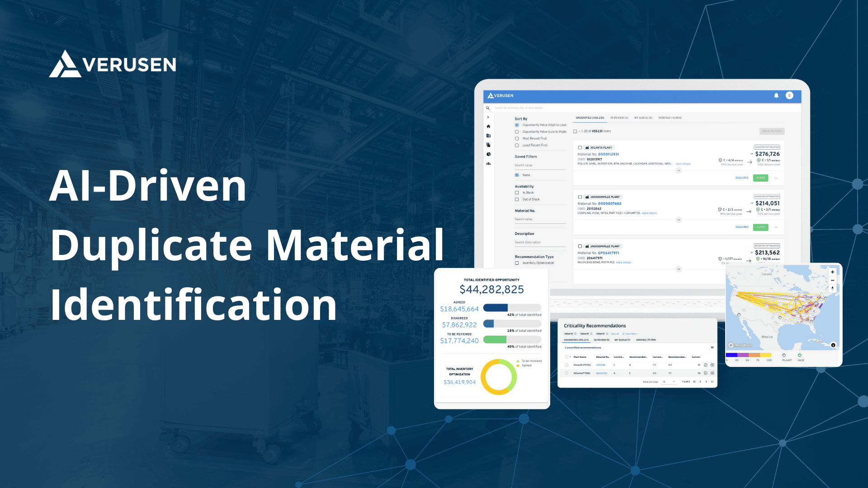Expand the sidebar navigation arrow
Viewport: 868px width, 488px height.
tap(488, 117)
